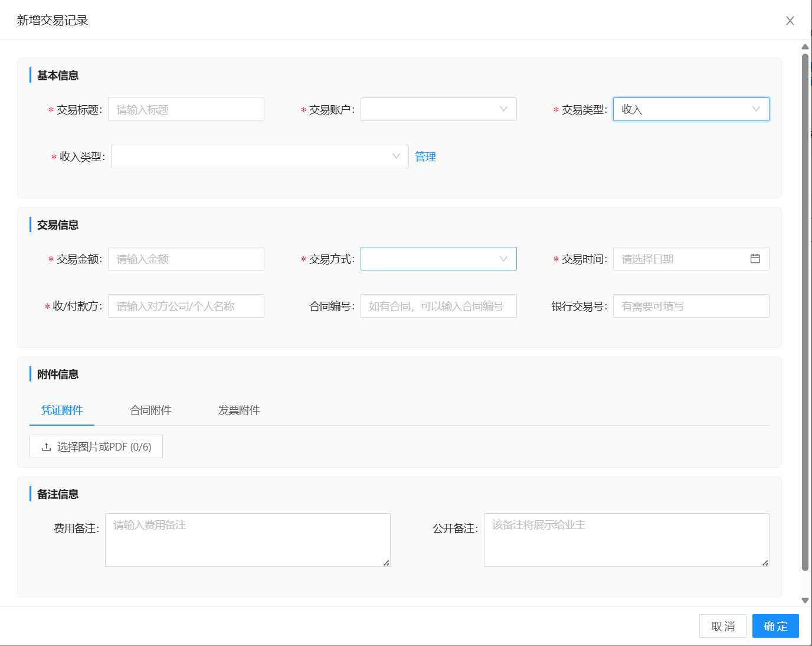Close the 新增交易记录 dialog with X
812x646 pixels.
click(790, 21)
